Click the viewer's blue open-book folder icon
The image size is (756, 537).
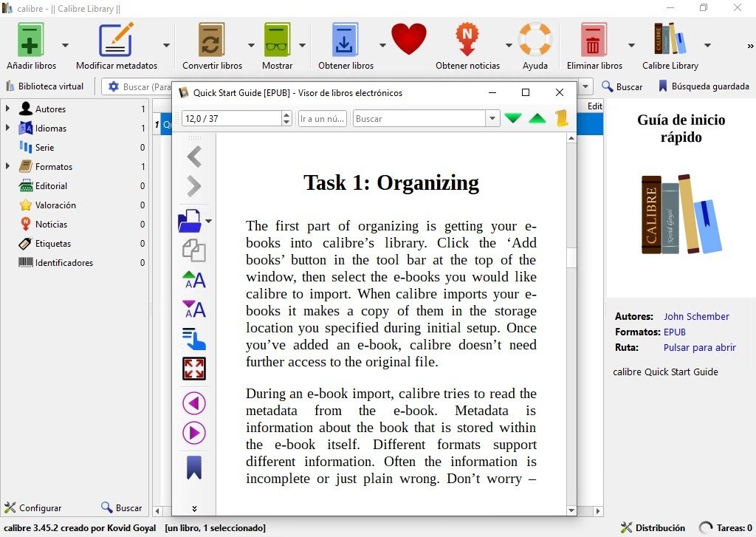(x=190, y=221)
